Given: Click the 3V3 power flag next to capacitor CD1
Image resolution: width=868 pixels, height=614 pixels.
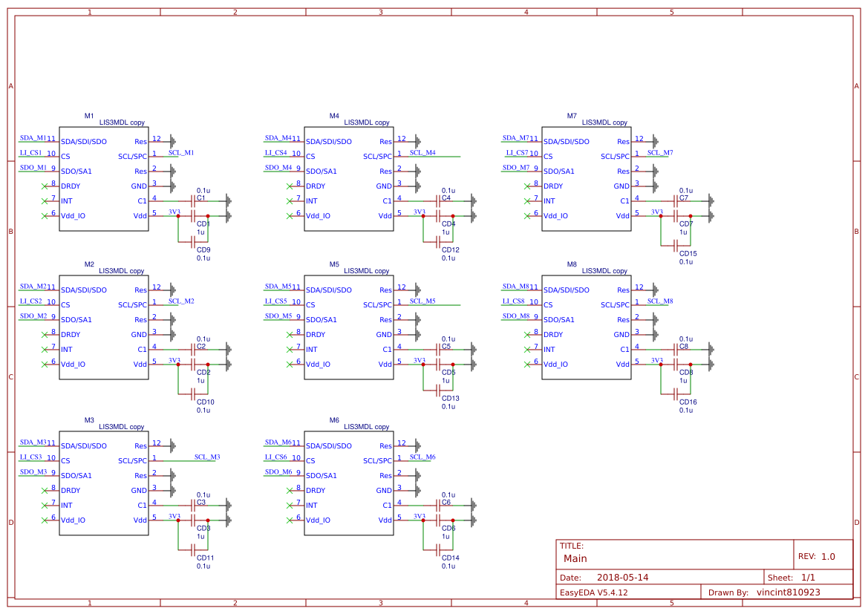Looking at the screenshot, I should pos(174,213).
